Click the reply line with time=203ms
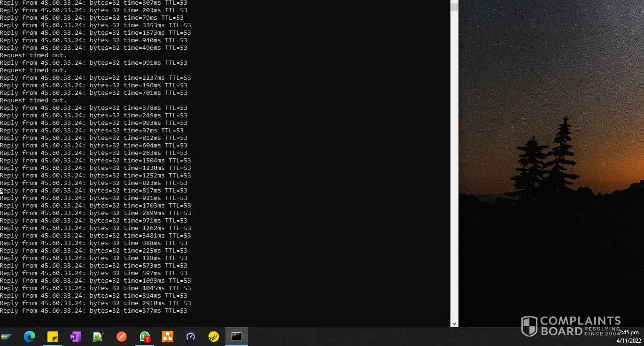This screenshot has width=644, height=346. click(93, 10)
